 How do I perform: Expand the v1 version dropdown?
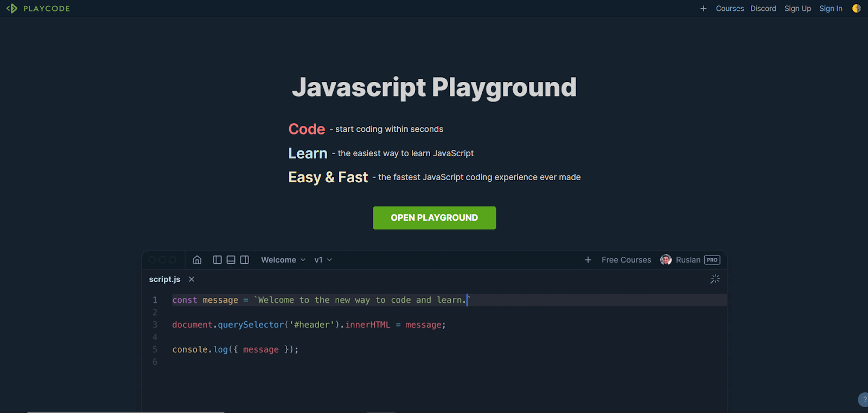[323, 260]
